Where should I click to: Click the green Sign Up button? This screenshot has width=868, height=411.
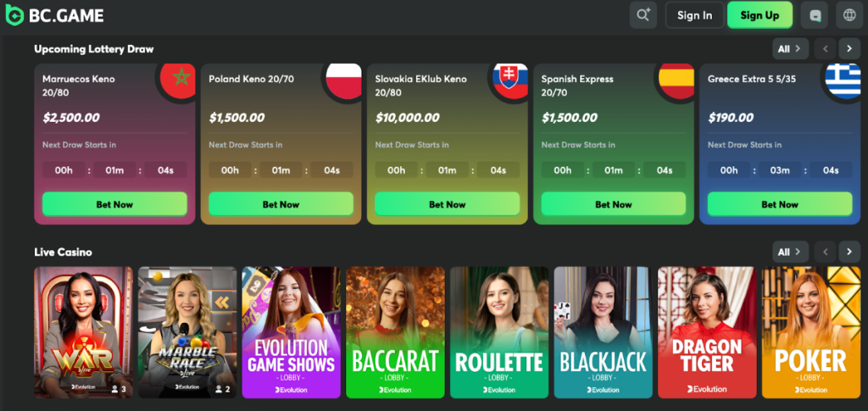[759, 15]
